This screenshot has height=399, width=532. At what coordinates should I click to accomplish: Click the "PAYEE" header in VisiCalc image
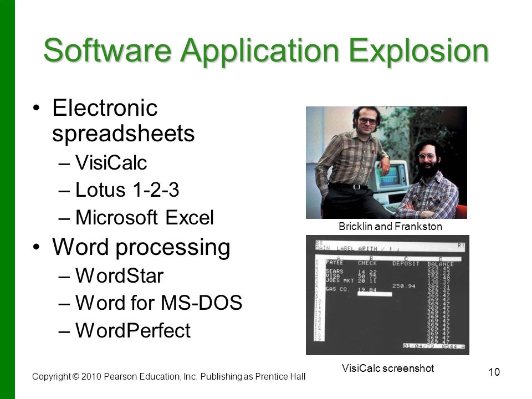(x=335, y=262)
